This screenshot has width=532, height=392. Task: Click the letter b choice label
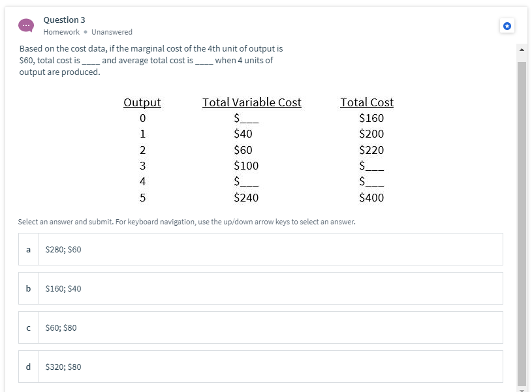point(29,288)
